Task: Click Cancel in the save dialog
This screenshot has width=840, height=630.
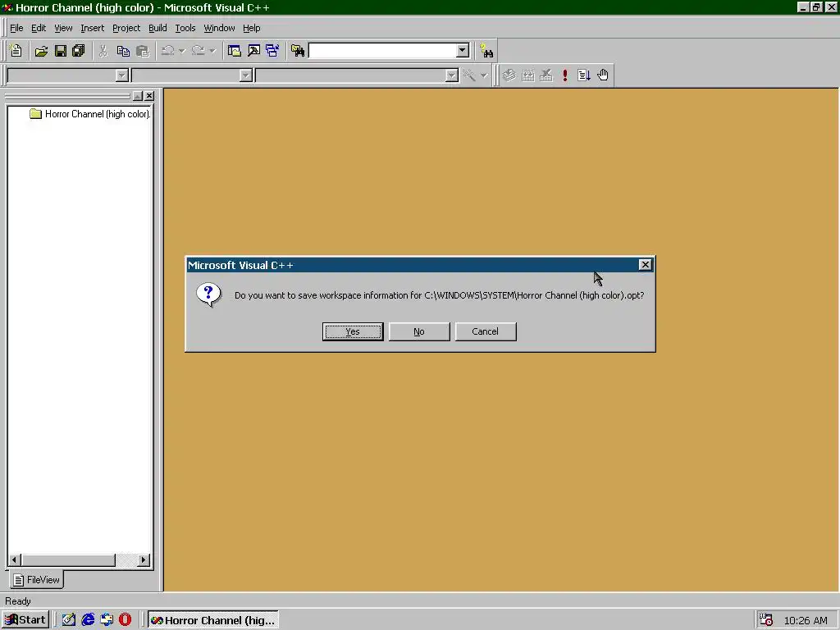Action: 486,331
